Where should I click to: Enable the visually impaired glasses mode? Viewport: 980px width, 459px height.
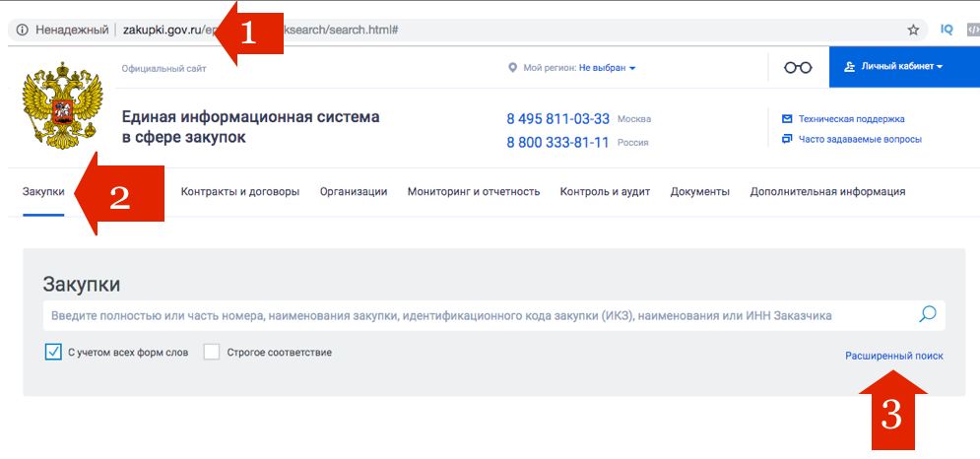[798, 68]
